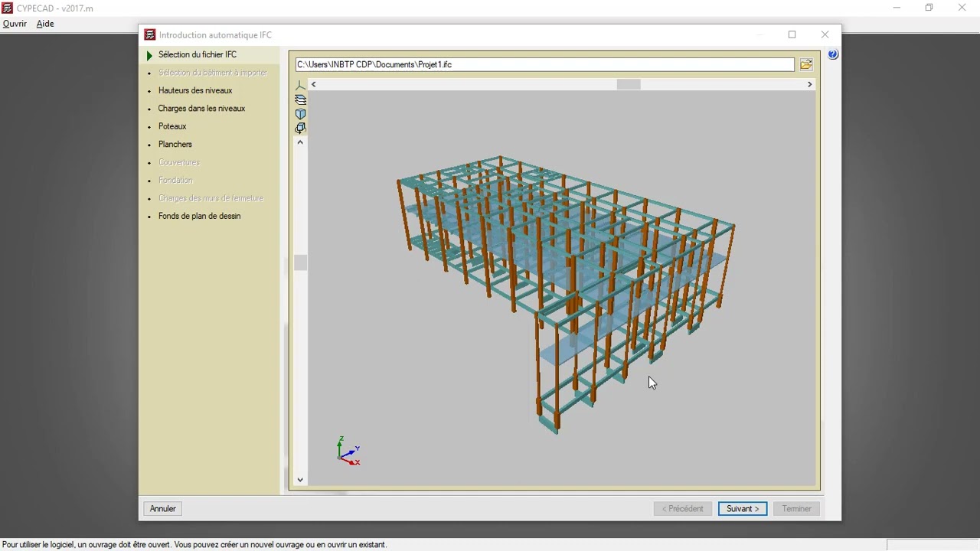Select the blue 3D cube view icon
The height and width of the screenshot is (551, 980).
tap(300, 114)
